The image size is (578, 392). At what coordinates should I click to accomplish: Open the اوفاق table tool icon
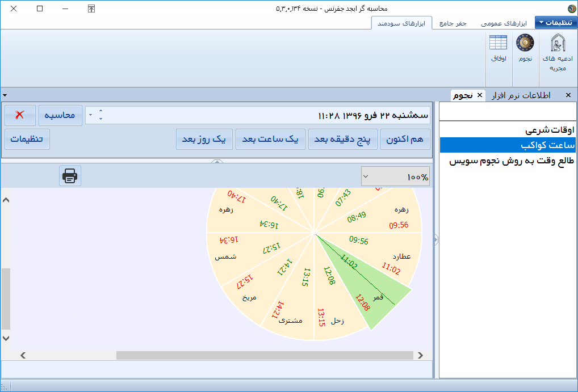point(499,48)
